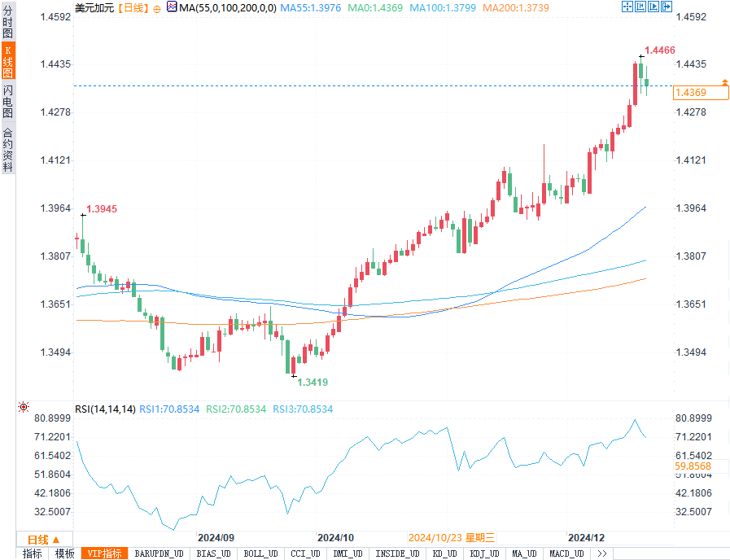The width and height of the screenshot is (730, 560).
Task: Choose the BOLL_UD indicator
Action: [x=259, y=553]
